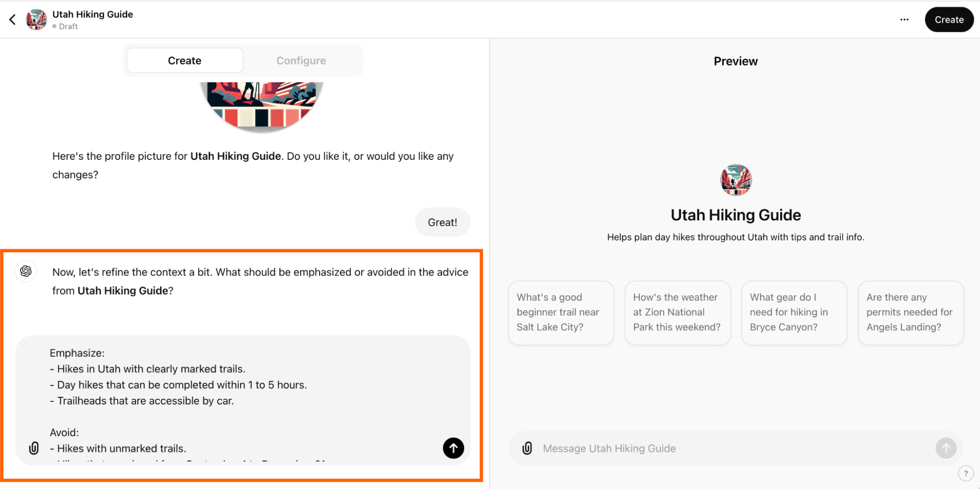
Task: Click the ChatGPT assistant icon beside the refine message
Action: click(25, 271)
